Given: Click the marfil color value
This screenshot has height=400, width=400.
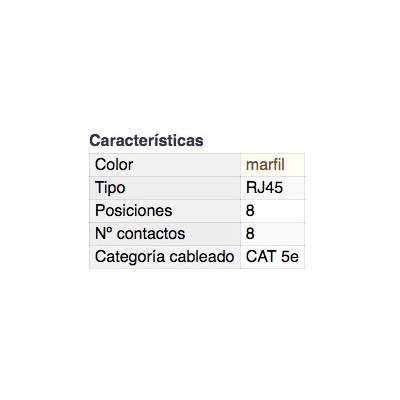Looking at the screenshot, I should (265, 165).
